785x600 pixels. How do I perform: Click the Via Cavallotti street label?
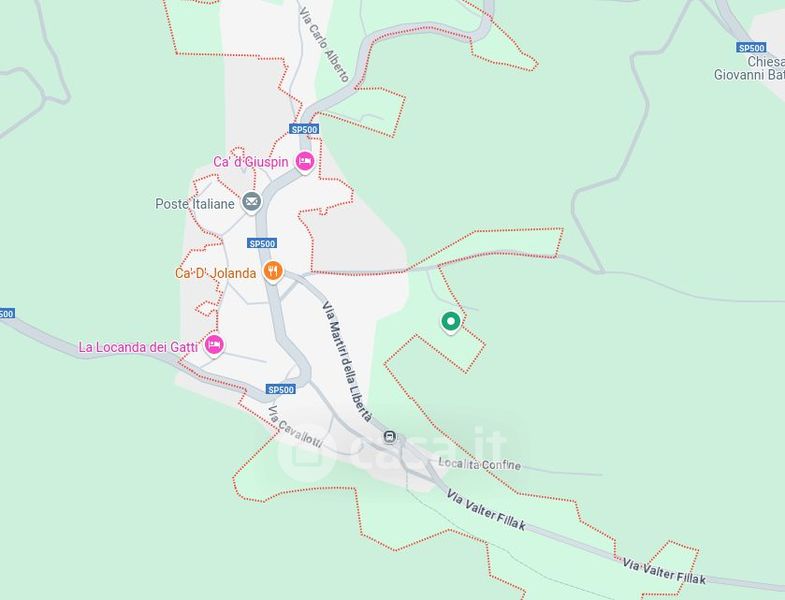pos(295,427)
